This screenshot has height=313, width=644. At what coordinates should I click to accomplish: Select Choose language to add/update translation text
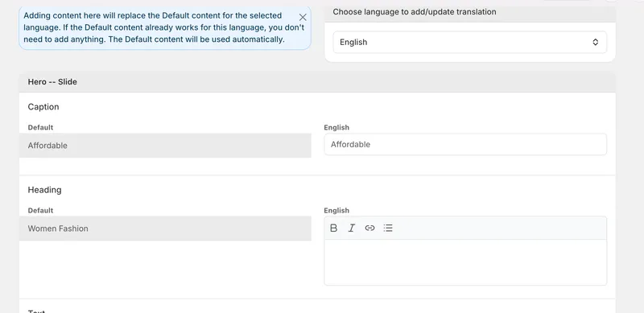[415, 12]
